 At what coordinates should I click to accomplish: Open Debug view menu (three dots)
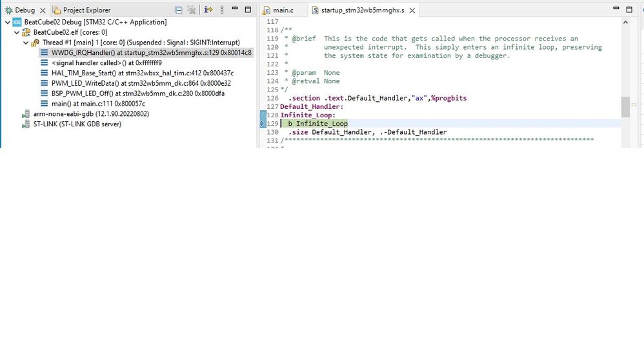(x=222, y=10)
